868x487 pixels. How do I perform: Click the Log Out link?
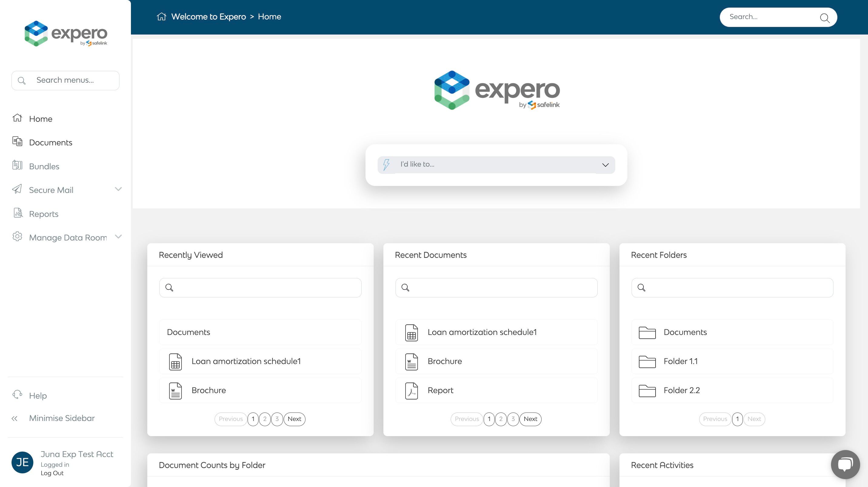click(x=52, y=473)
